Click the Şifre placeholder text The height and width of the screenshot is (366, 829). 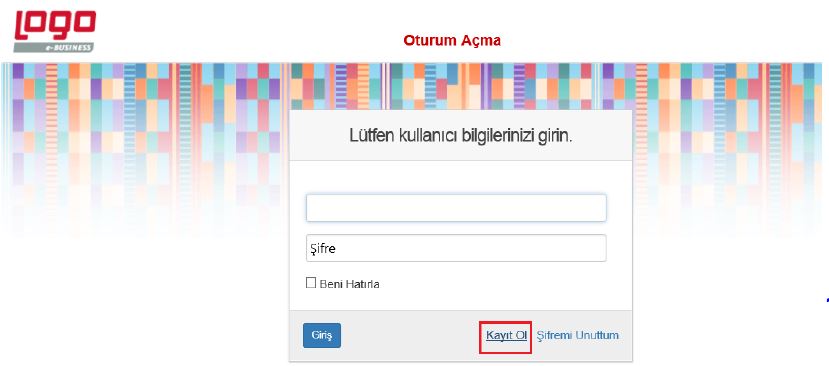[322, 249]
